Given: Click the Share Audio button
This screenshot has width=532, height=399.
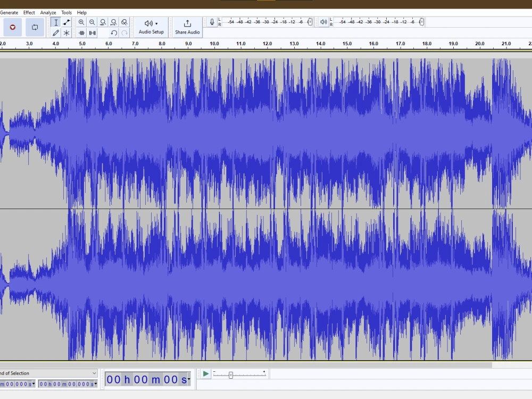Looking at the screenshot, I should (187, 27).
